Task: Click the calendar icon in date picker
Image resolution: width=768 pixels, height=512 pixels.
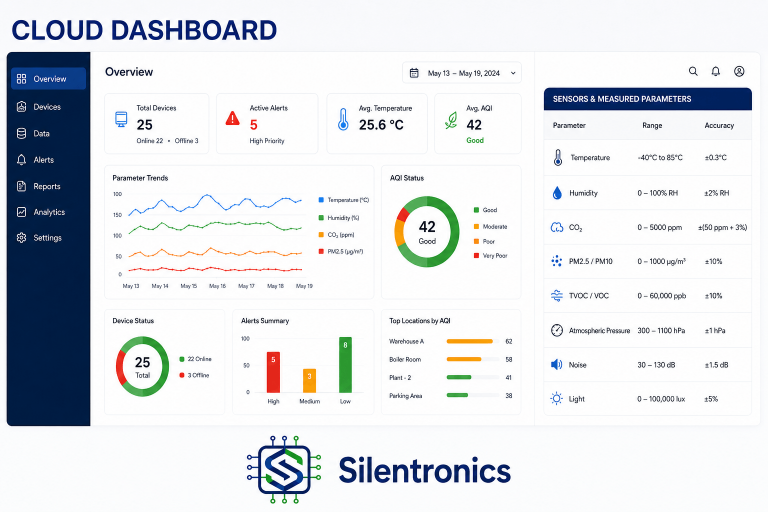Action: [x=414, y=73]
